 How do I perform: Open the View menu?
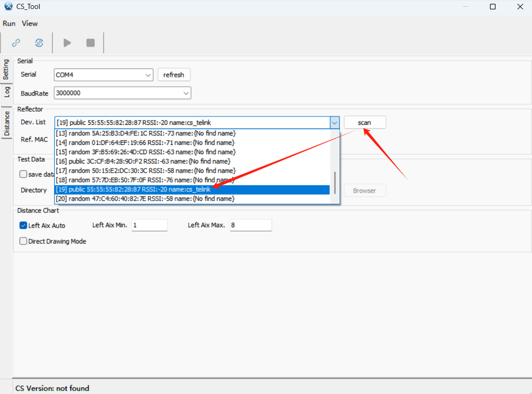coord(30,23)
